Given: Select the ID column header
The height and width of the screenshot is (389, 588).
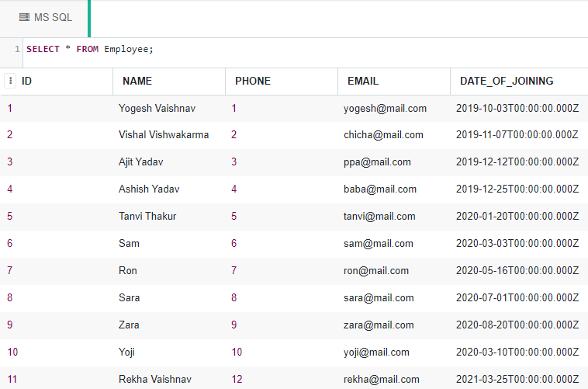Looking at the screenshot, I should pos(26,81).
